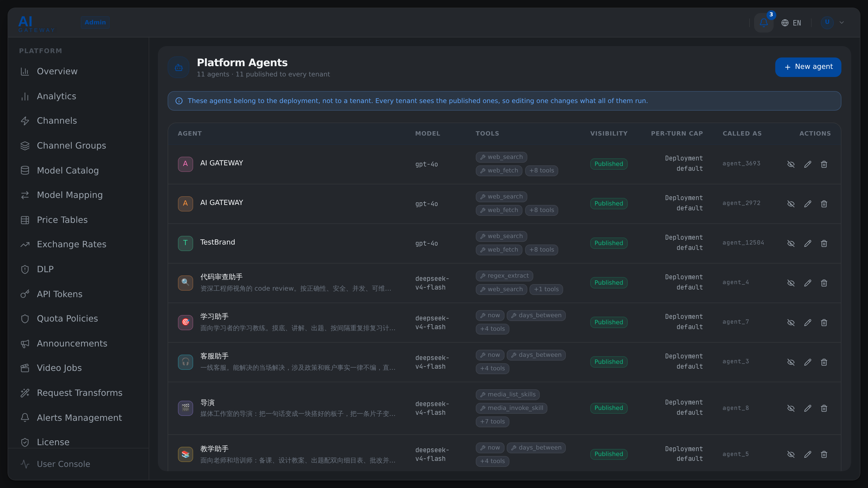Edit the TestBrand agent
The image size is (868, 488).
point(808,243)
